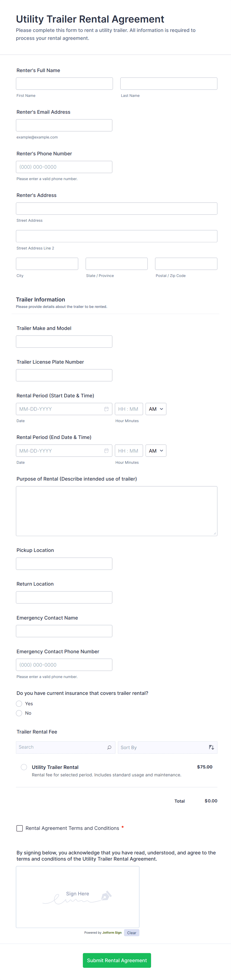Viewport: 231px width, 980px height.
Task: Open the Jotform Sign link
Action: click(x=112, y=933)
